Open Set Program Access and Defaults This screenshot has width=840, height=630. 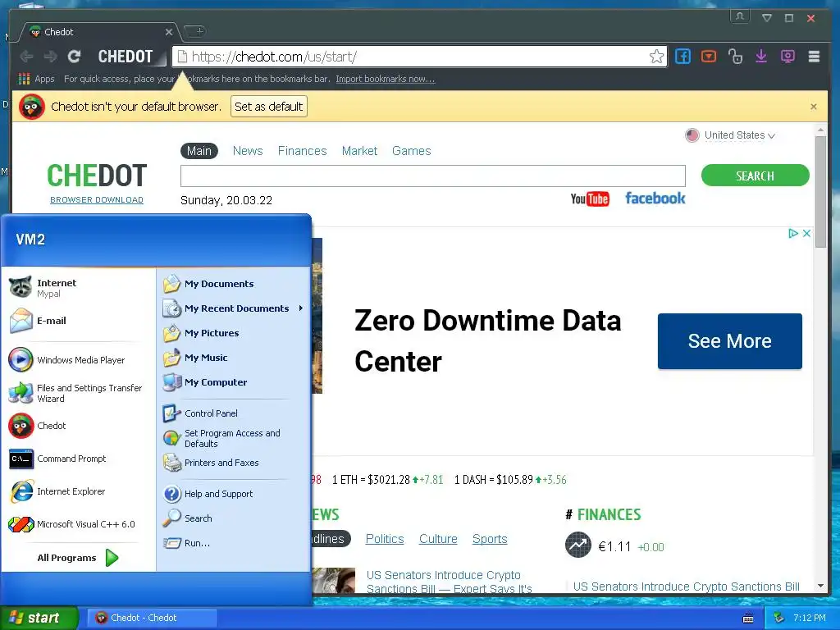tap(234, 438)
